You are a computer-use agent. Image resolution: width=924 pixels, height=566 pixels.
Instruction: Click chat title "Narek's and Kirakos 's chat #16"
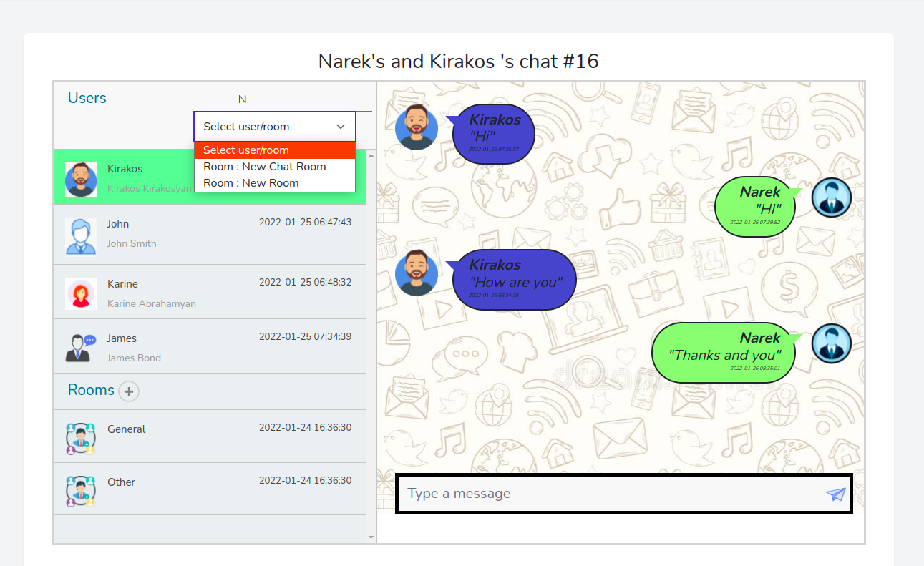pos(459,62)
